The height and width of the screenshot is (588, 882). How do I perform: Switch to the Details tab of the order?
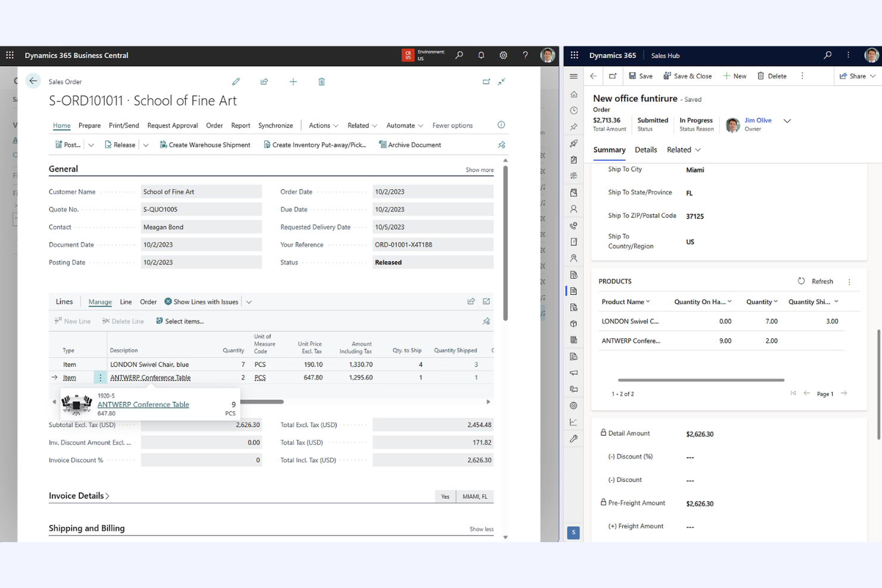(x=645, y=150)
